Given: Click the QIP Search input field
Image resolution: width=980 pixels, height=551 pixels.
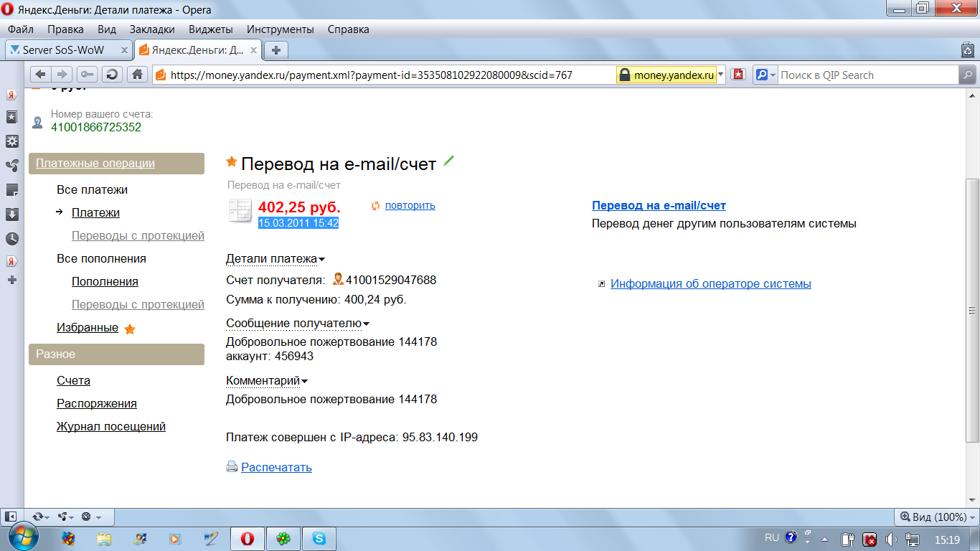Looking at the screenshot, I should click(x=868, y=75).
